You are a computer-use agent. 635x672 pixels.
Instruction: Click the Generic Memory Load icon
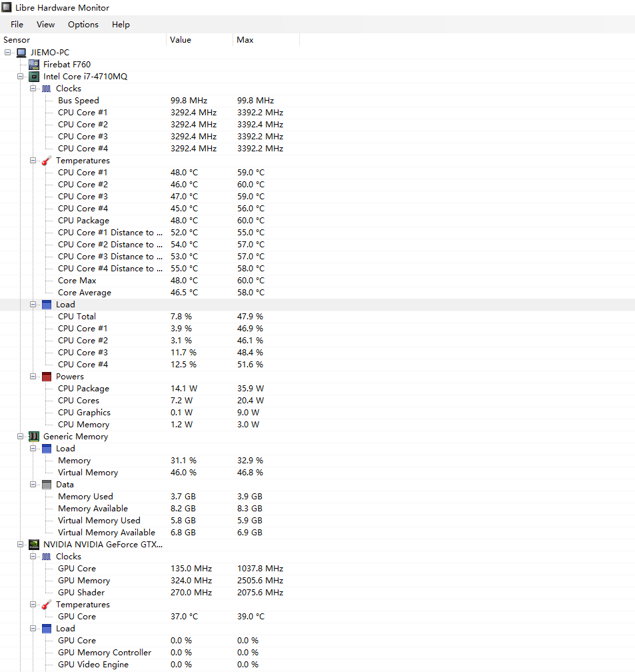(x=47, y=449)
